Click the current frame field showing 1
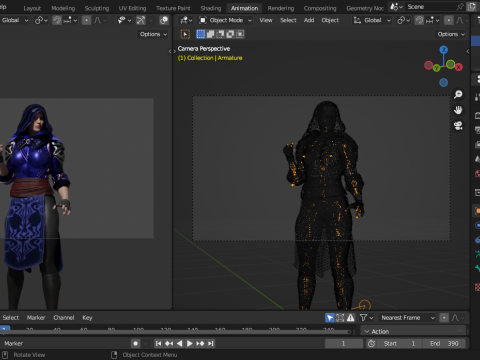This screenshot has width=480, height=360. (x=344, y=343)
